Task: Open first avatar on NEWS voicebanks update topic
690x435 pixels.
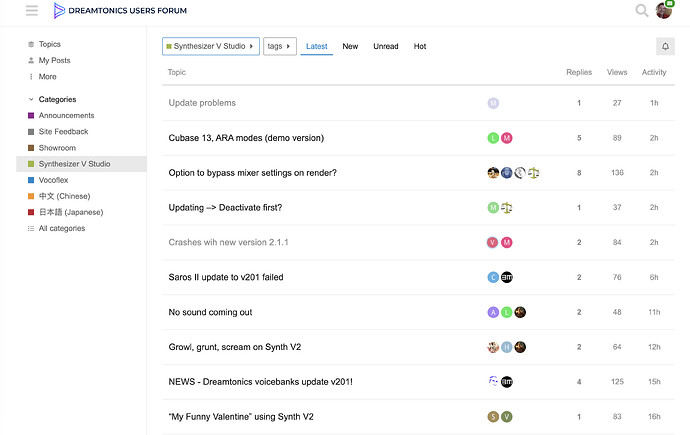Action: [493, 381]
